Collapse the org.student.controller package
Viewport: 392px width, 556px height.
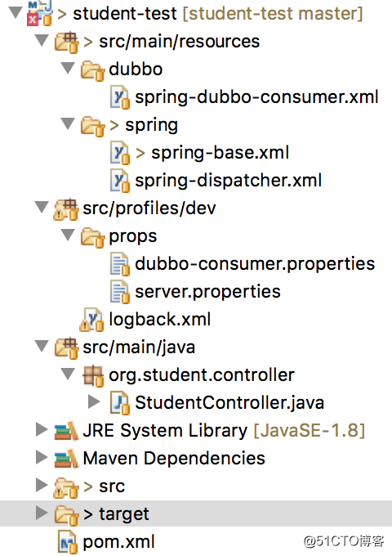click(68, 374)
